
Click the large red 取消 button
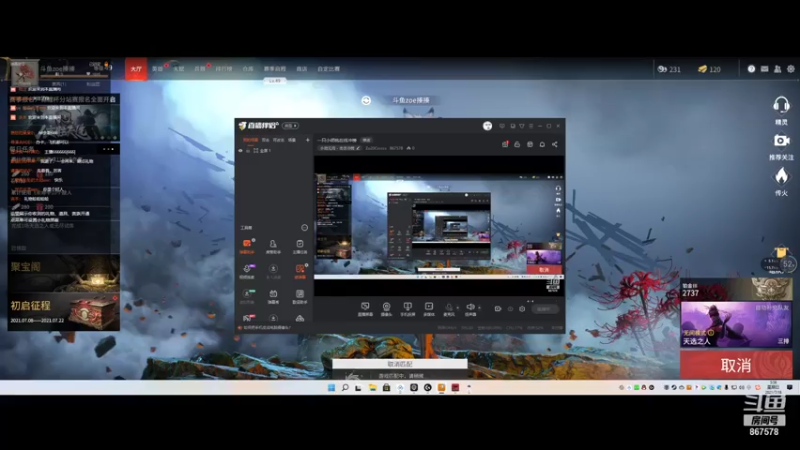point(736,365)
